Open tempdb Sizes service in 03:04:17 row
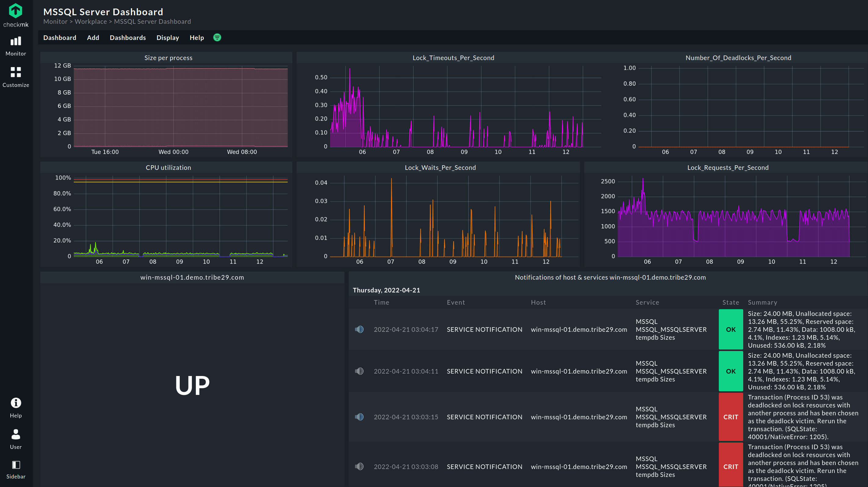The width and height of the screenshot is (868, 487). pos(671,329)
